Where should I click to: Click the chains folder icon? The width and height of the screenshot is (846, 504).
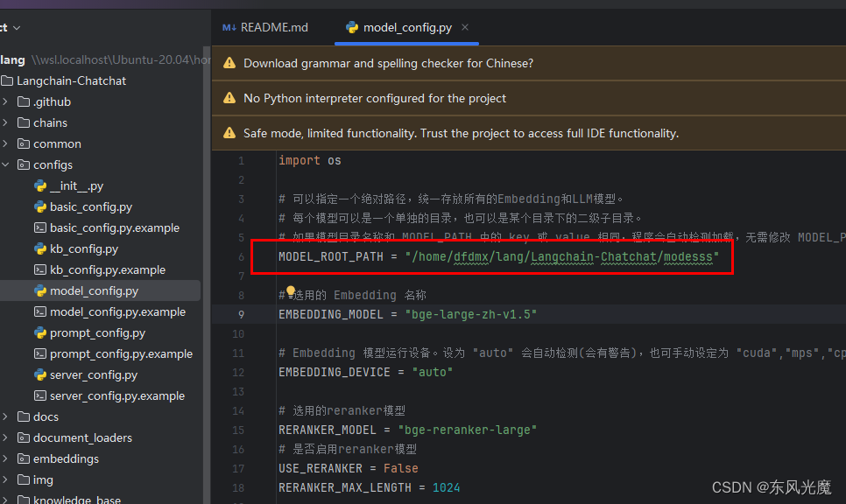24,122
